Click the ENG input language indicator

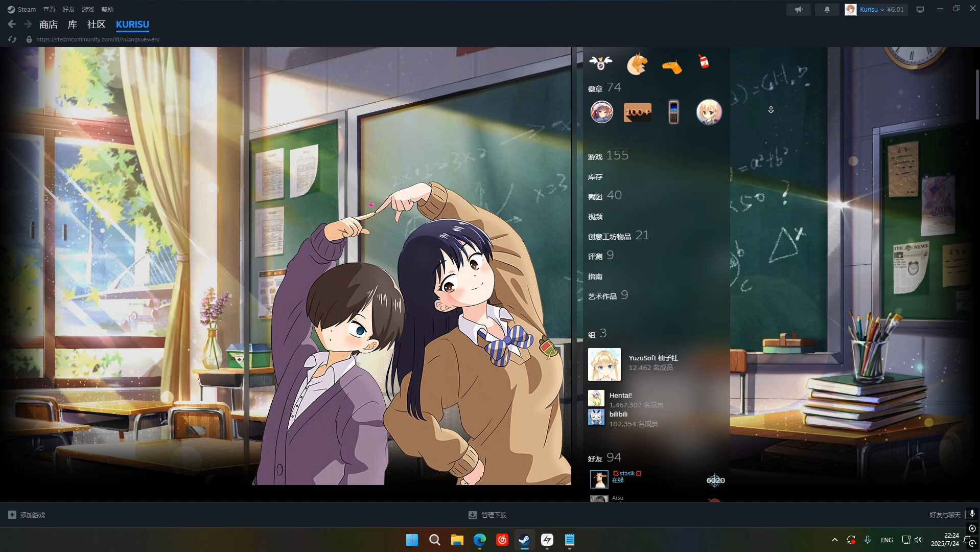click(x=886, y=540)
